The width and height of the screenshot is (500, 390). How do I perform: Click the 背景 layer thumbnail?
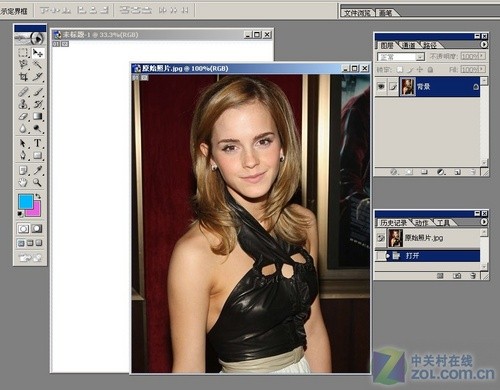click(x=407, y=87)
